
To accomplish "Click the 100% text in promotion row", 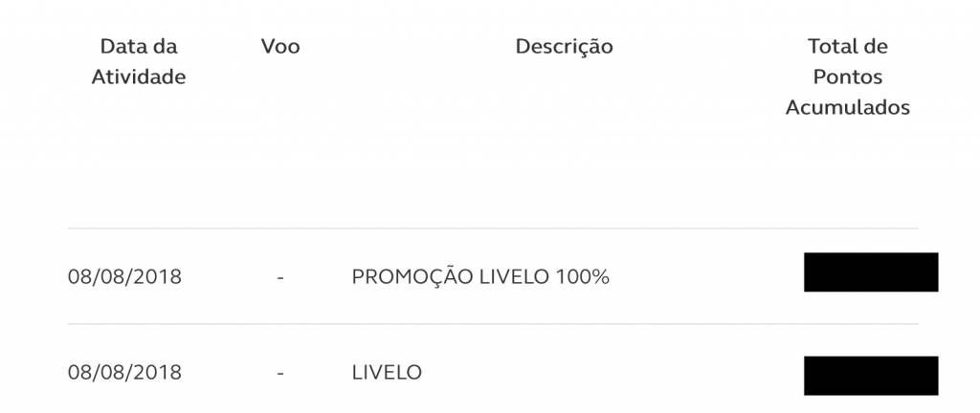I will 582,276.
